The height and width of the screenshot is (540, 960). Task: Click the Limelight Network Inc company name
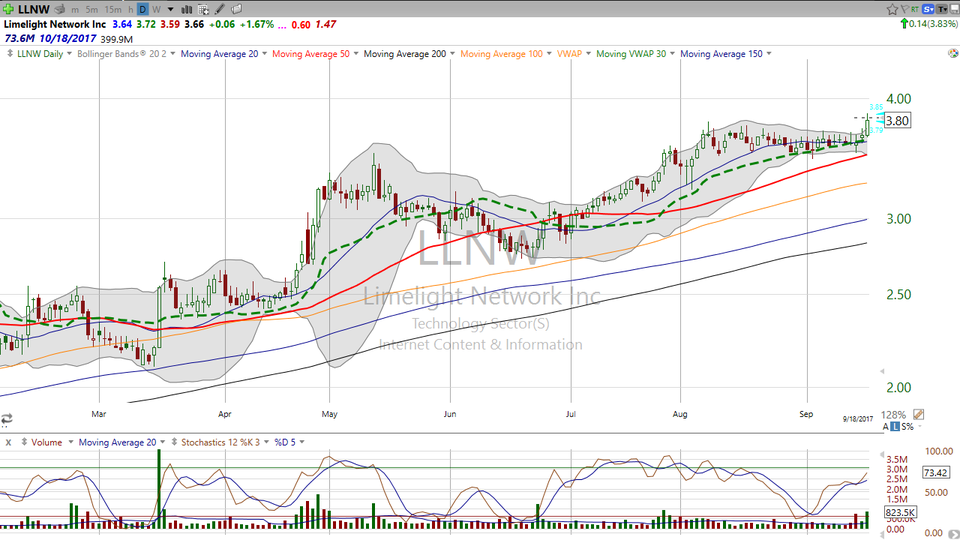55,24
